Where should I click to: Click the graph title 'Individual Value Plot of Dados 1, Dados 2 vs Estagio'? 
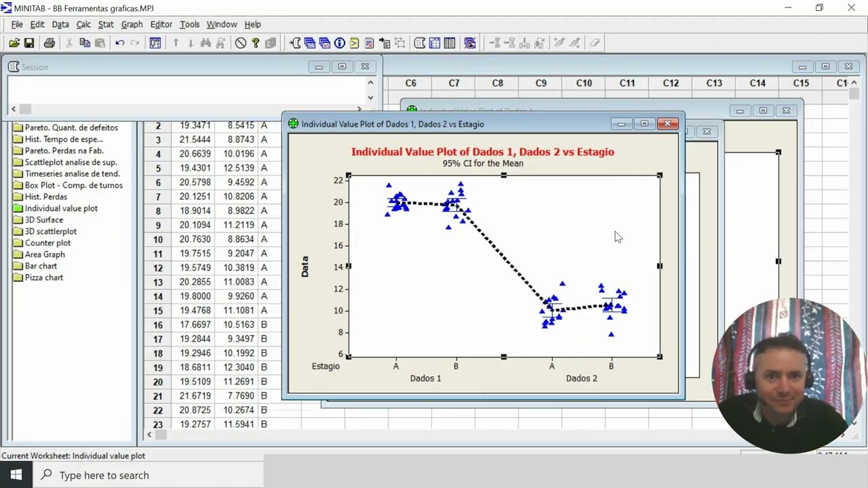pos(483,152)
